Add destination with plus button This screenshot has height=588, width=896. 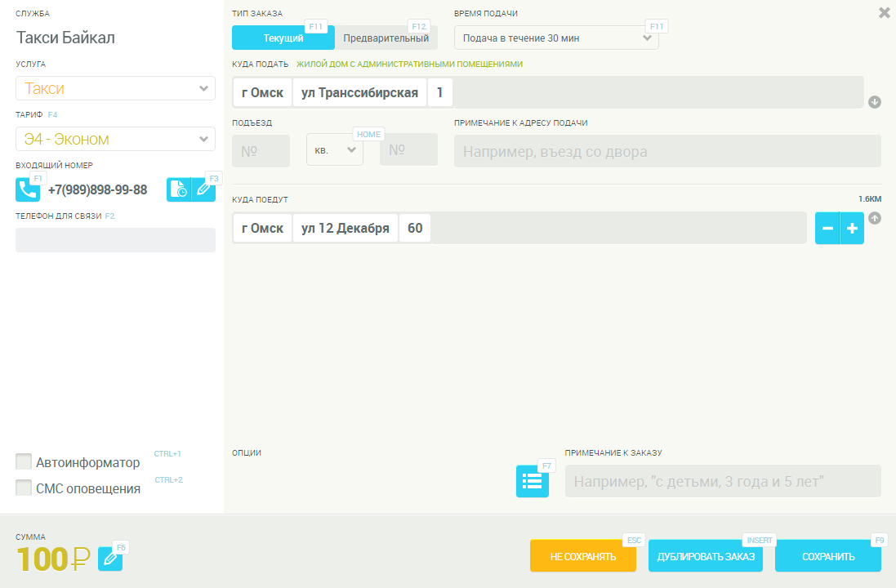[852, 228]
